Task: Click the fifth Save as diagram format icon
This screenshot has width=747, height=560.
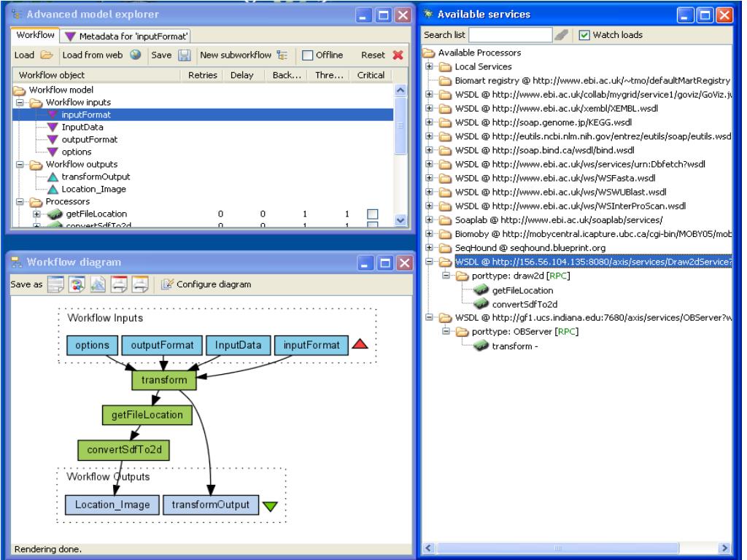Action: pyautogui.click(x=140, y=284)
